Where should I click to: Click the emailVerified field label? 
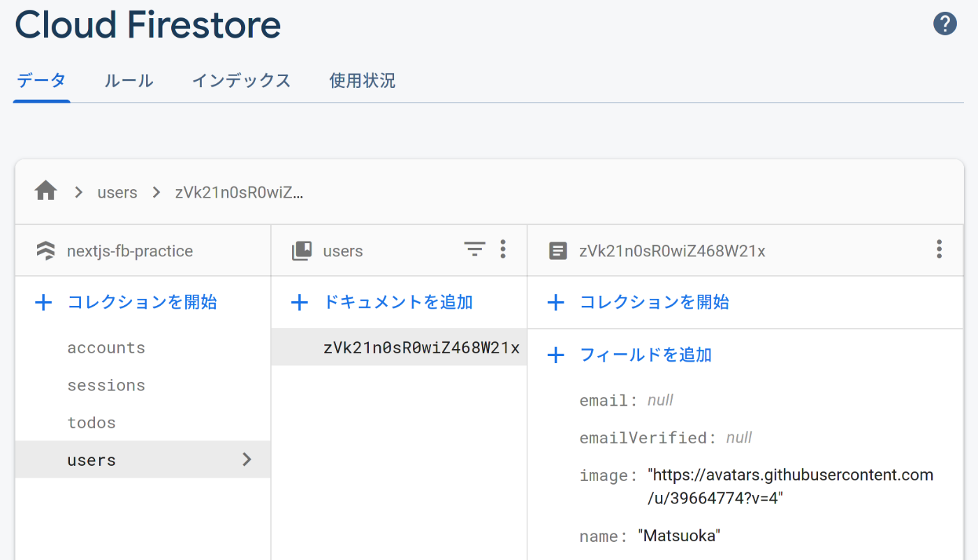648,439
